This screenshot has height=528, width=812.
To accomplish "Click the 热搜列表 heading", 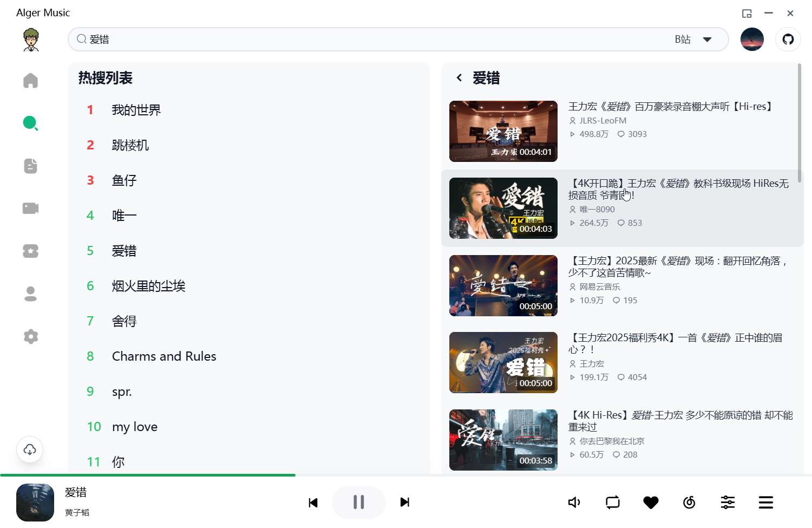I will [x=106, y=78].
